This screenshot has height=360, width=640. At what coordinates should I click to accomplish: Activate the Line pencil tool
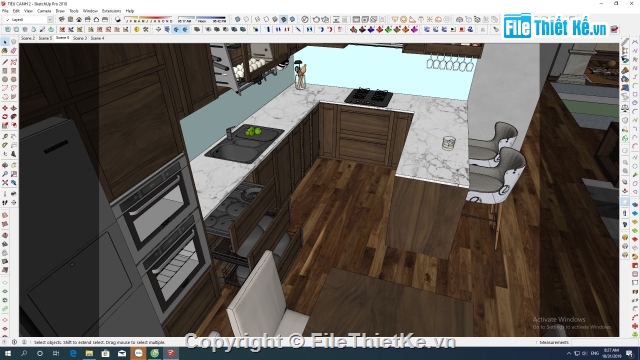click(x=5, y=62)
